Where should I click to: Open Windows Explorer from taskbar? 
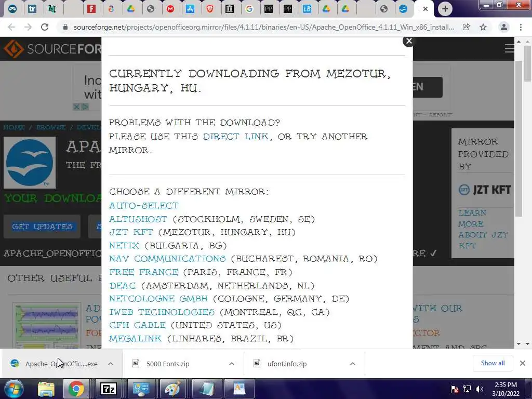[46, 389]
